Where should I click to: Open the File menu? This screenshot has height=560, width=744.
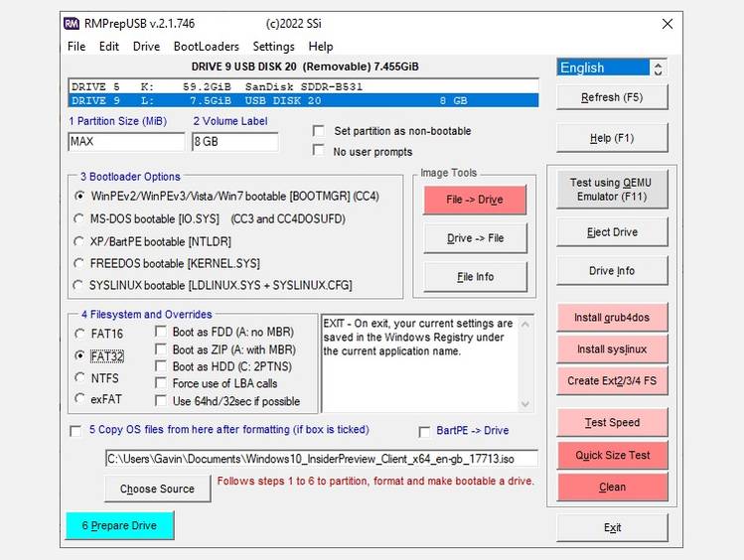(x=76, y=47)
